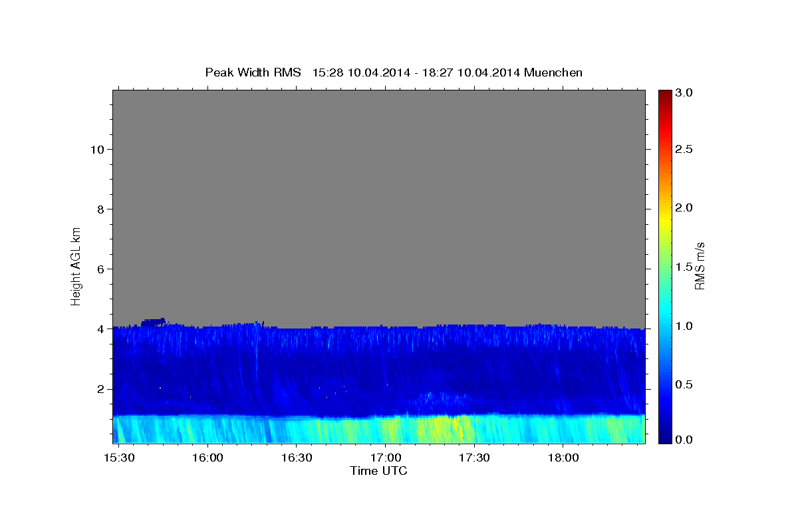Click the height tick label 4
The image size is (798, 532).
[x=99, y=329]
